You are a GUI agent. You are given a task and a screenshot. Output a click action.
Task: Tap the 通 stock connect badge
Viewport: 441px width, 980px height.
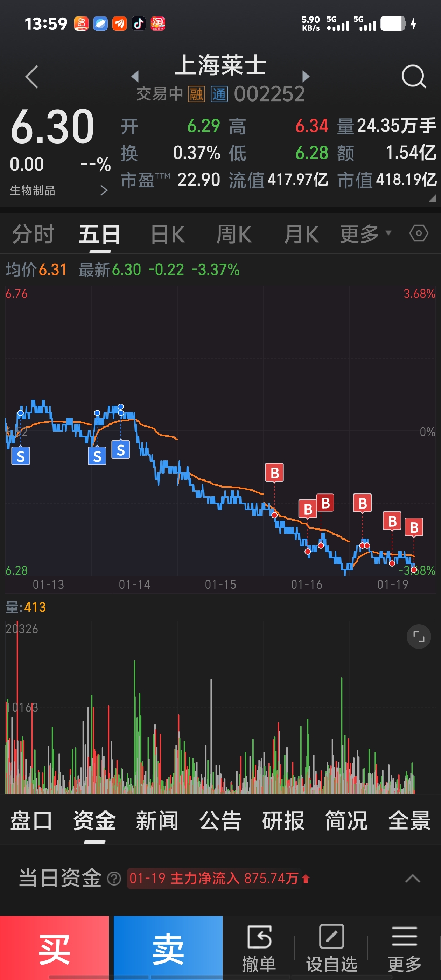[x=219, y=94]
